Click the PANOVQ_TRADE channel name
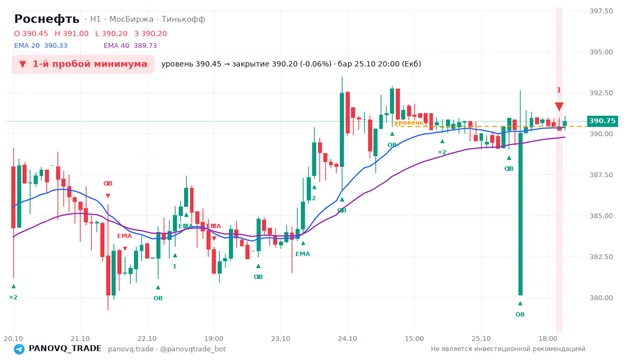This screenshot has height=360, width=640. coord(65,349)
